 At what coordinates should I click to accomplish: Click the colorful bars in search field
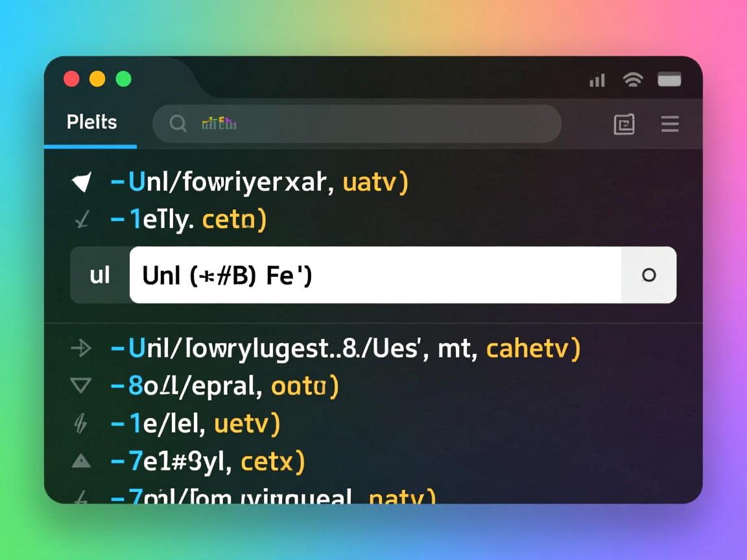pyautogui.click(x=219, y=123)
